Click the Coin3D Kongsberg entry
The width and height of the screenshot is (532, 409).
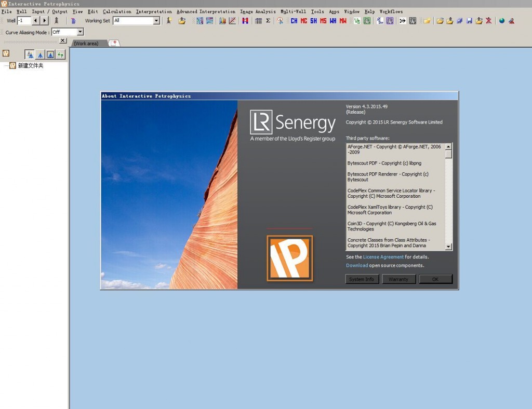point(392,226)
